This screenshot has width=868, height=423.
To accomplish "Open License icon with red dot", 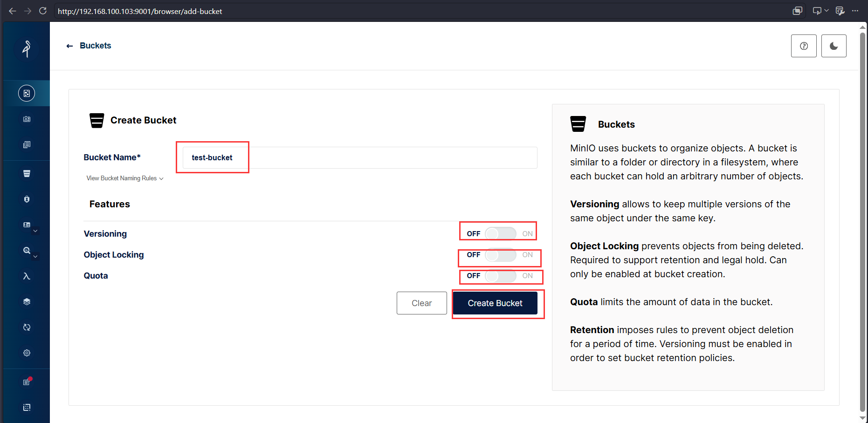I will 27,382.
